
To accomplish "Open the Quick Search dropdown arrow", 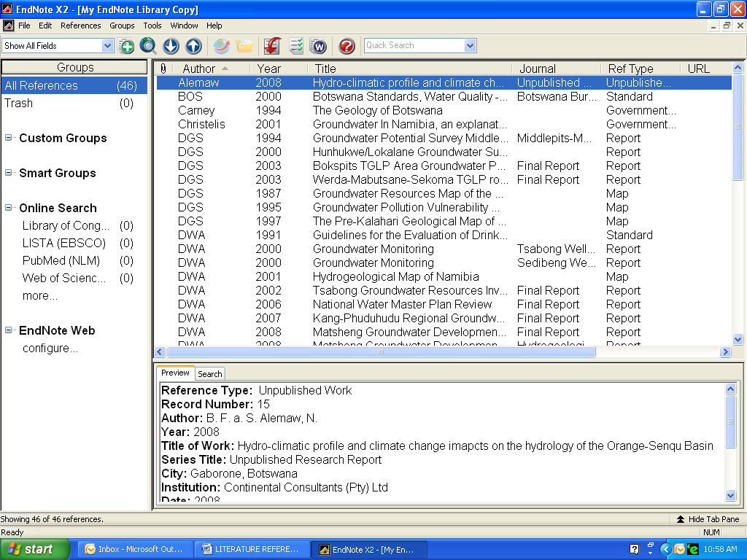I will (x=470, y=46).
